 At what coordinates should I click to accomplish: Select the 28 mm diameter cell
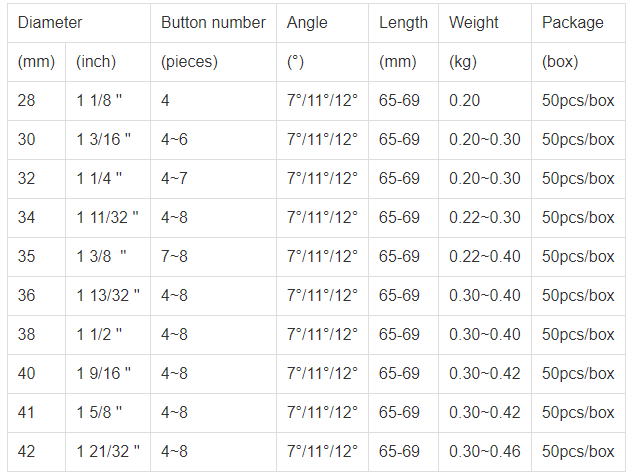pos(36,101)
